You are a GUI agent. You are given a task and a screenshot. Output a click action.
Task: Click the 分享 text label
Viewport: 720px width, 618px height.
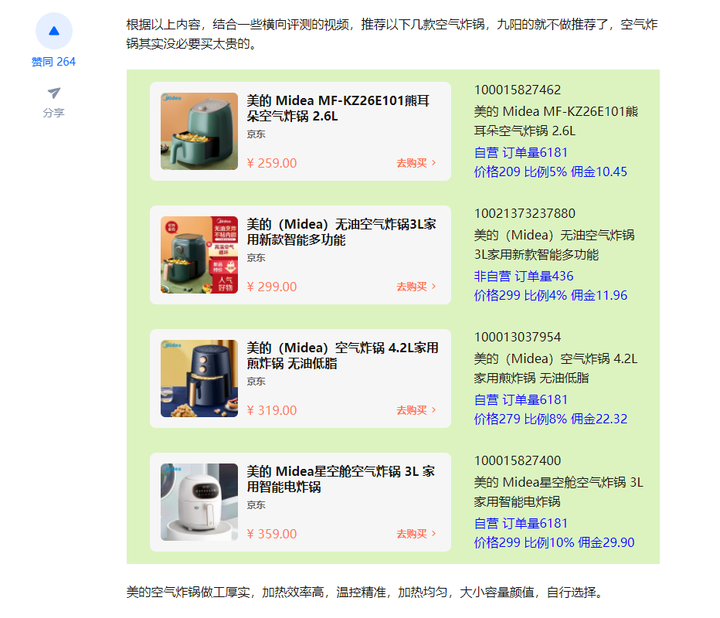coord(54,112)
